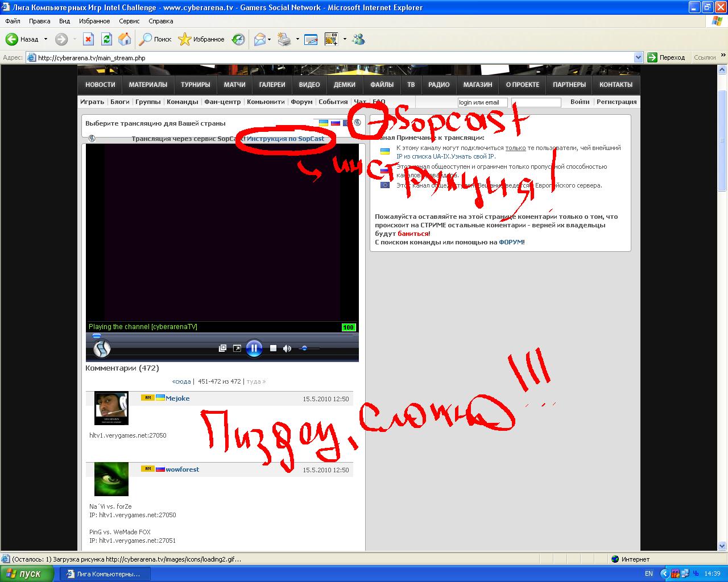Open wowforest's green face avatar

[x=111, y=479]
